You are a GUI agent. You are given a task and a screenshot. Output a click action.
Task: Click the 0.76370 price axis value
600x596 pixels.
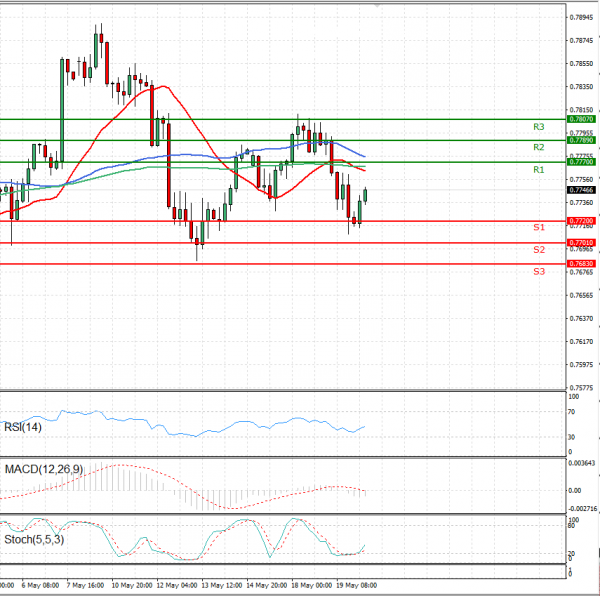(581, 319)
